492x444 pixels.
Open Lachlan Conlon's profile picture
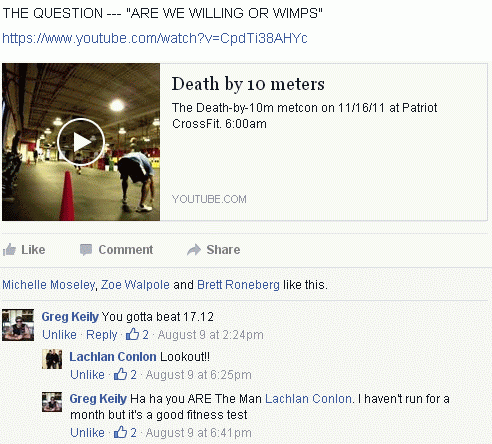pyautogui.click(x=52, y=359)
